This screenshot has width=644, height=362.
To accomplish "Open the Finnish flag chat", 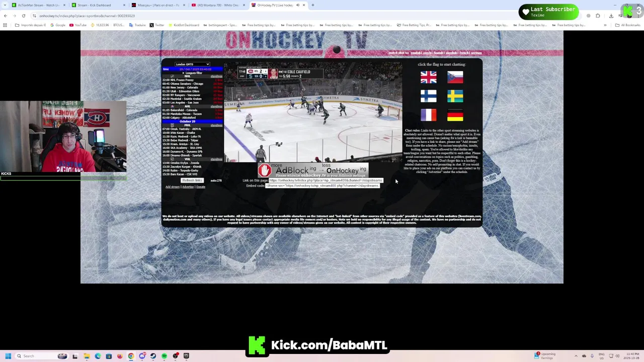I will coord(429,96).
